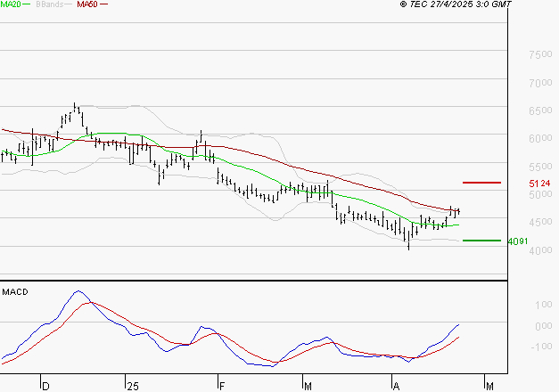Select the 5124 resistance price label
Screen dimensions: 559x392
point(538,184)
